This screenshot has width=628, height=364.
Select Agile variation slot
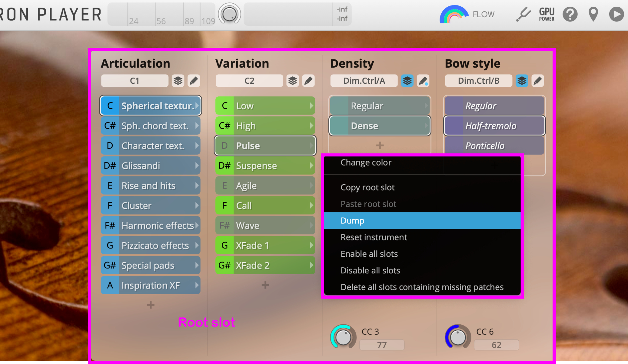(265, 185)
